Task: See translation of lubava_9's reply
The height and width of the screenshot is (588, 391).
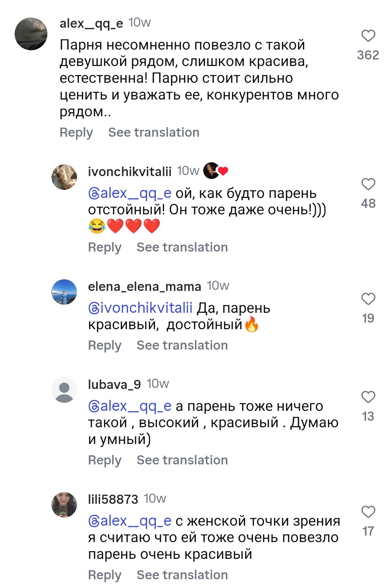Action: [182, 460]
